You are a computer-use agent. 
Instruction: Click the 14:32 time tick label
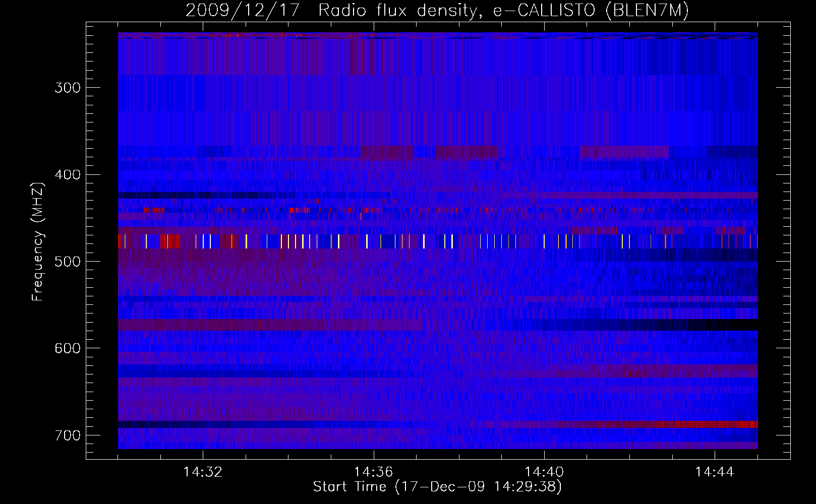coord(203,472)
